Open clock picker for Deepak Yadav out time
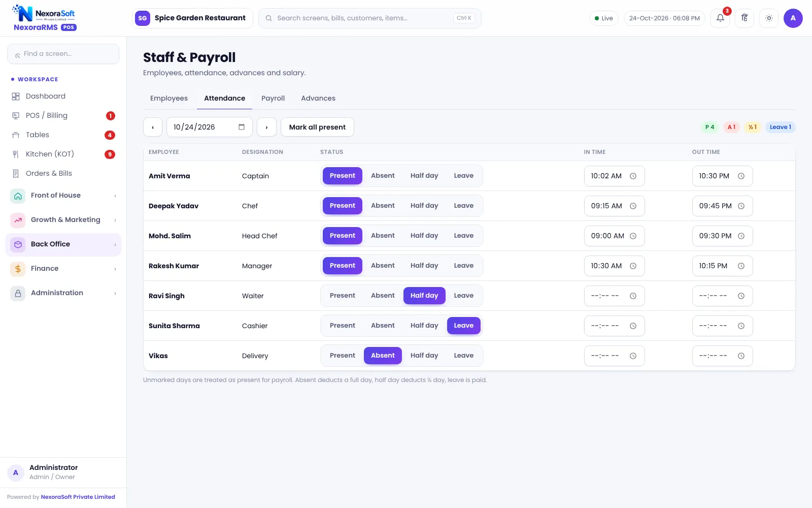 (741, 206)
